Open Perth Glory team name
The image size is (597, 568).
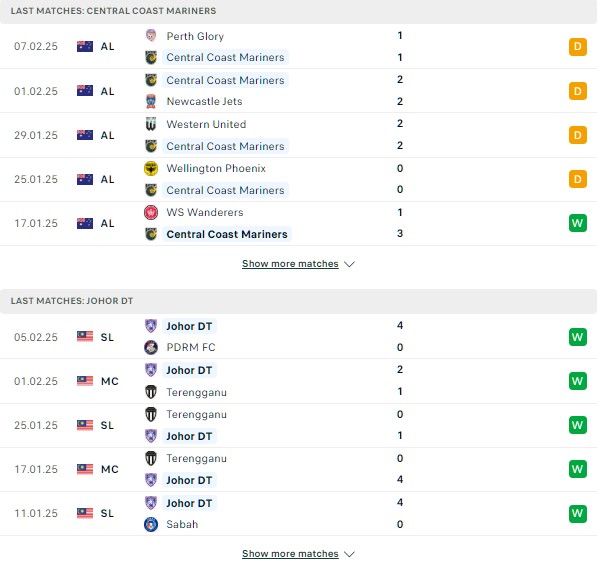click(x=195, y=36)
